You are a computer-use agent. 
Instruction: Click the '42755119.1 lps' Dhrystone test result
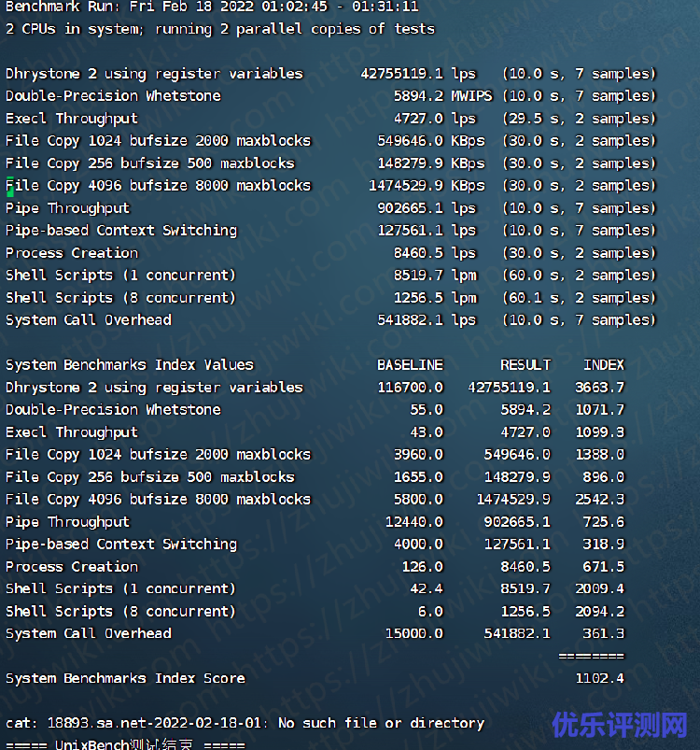pos(418,74)
